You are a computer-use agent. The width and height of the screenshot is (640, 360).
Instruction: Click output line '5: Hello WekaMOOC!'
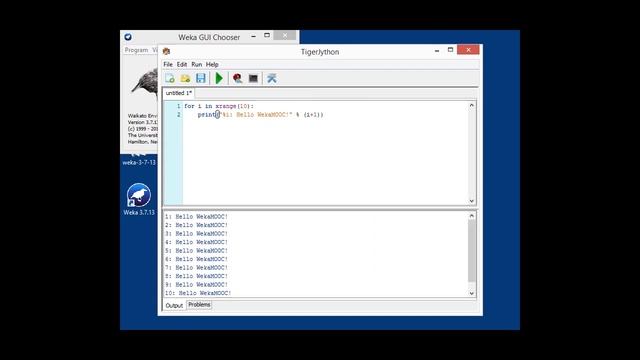(196, 251)
